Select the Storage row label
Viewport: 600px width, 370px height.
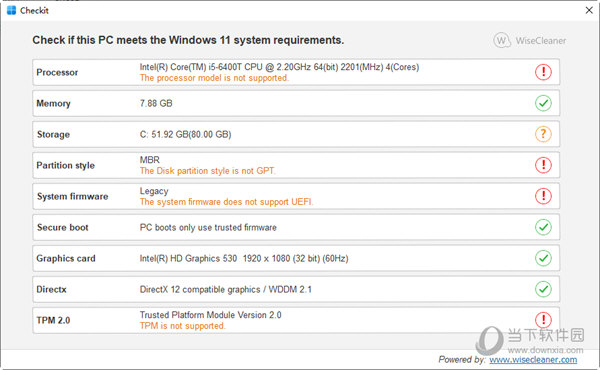[53, 134]
